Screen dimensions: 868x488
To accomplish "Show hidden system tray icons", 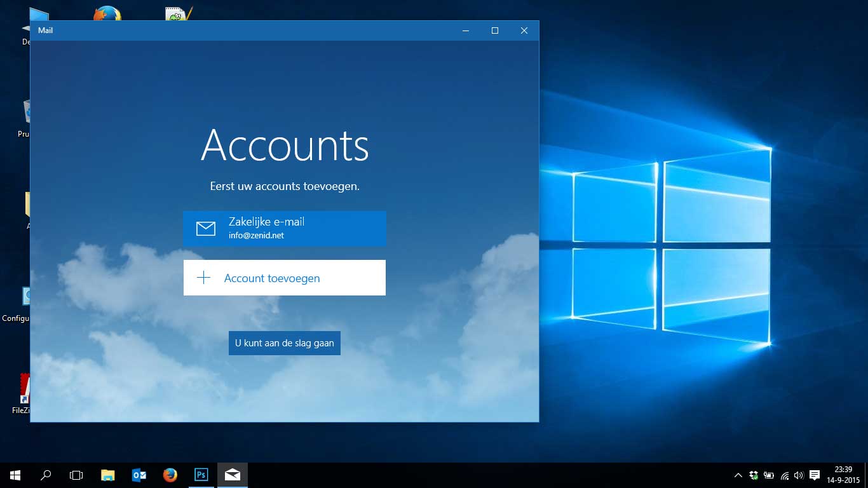I will [738, 475].
